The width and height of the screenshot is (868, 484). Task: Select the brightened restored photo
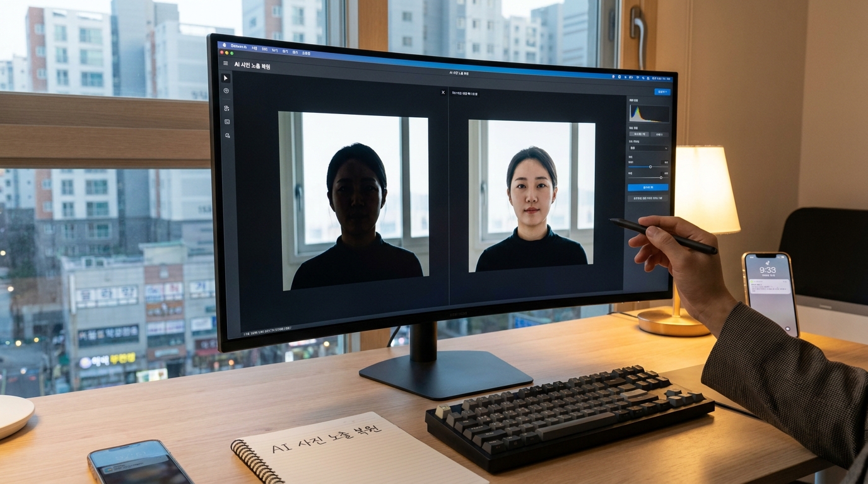pyautogui.click(x=532, y=196)
